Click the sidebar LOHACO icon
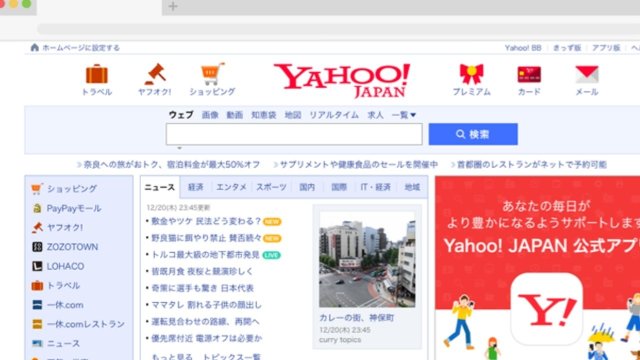This screenshot has height=360, width=640. click(37, 266)
